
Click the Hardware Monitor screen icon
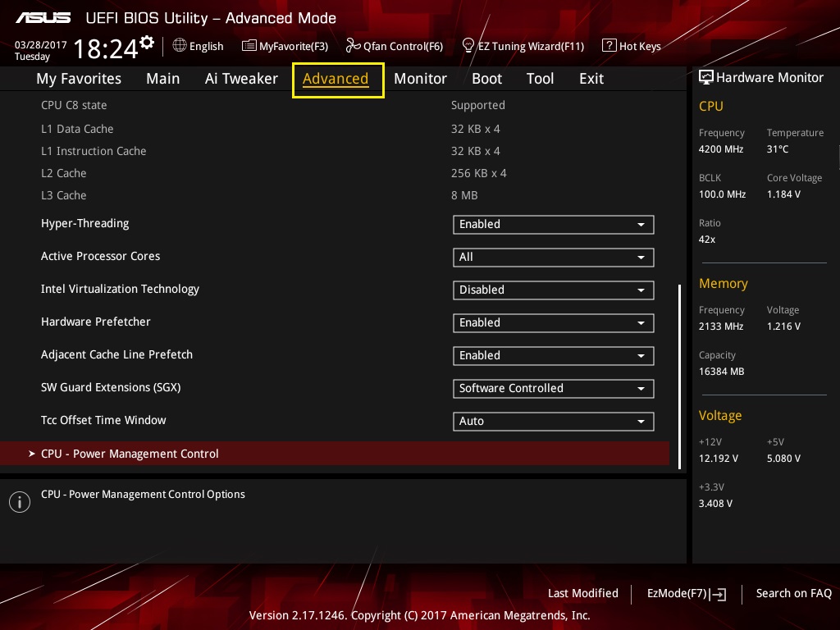706,78
